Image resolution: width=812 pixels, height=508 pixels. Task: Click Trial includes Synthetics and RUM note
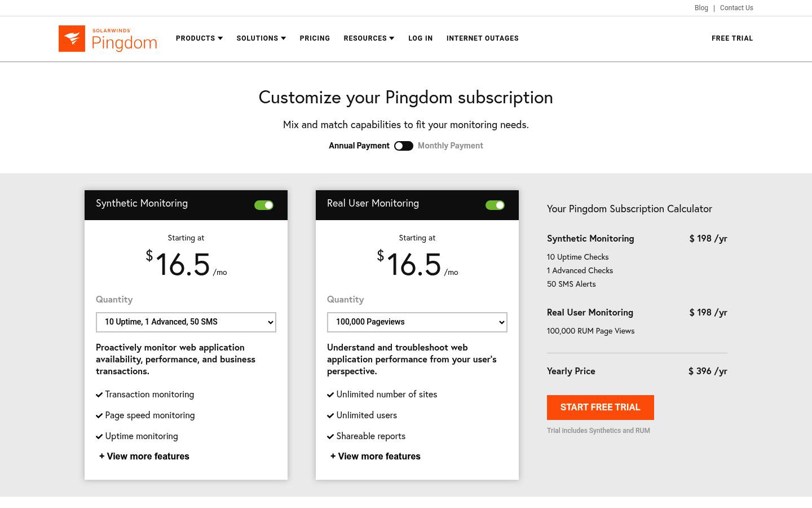coord(598,431)
